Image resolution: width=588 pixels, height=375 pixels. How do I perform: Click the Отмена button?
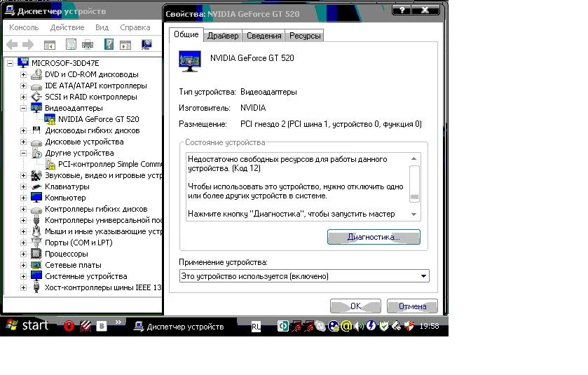(412, 306)
